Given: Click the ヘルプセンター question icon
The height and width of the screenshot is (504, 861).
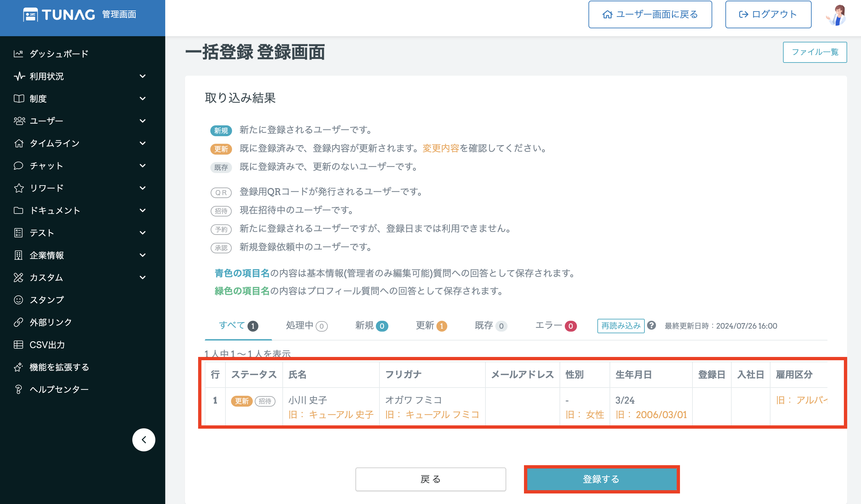Looking at the screenshot, I should point(18,389).
